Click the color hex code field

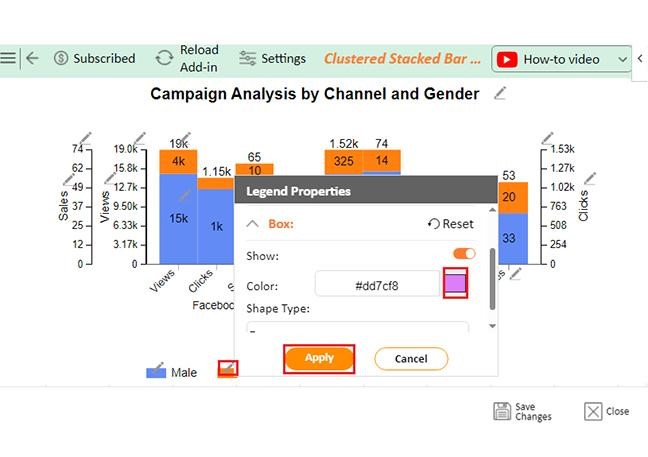pos(377,286)
